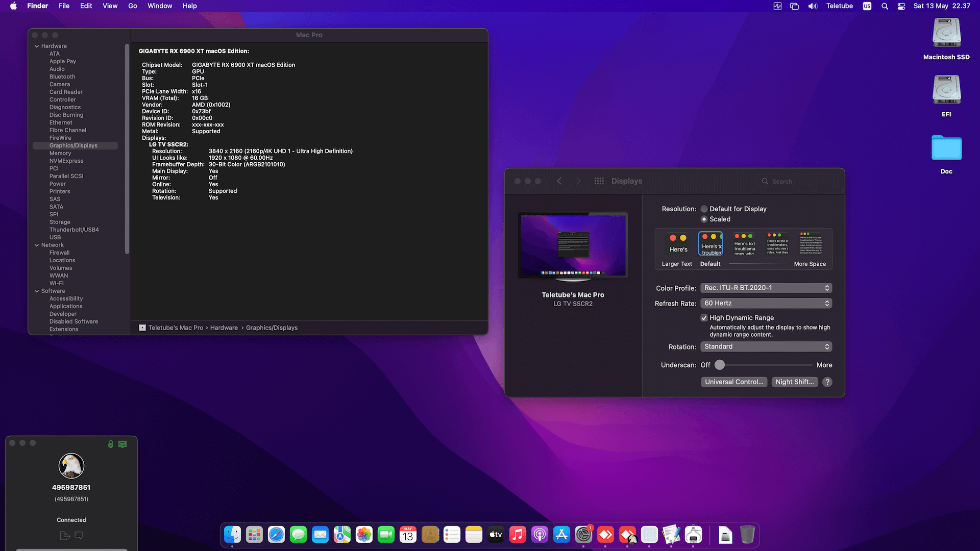
Task: Open Spotlight search in menu bar
Action: [885, 6]
